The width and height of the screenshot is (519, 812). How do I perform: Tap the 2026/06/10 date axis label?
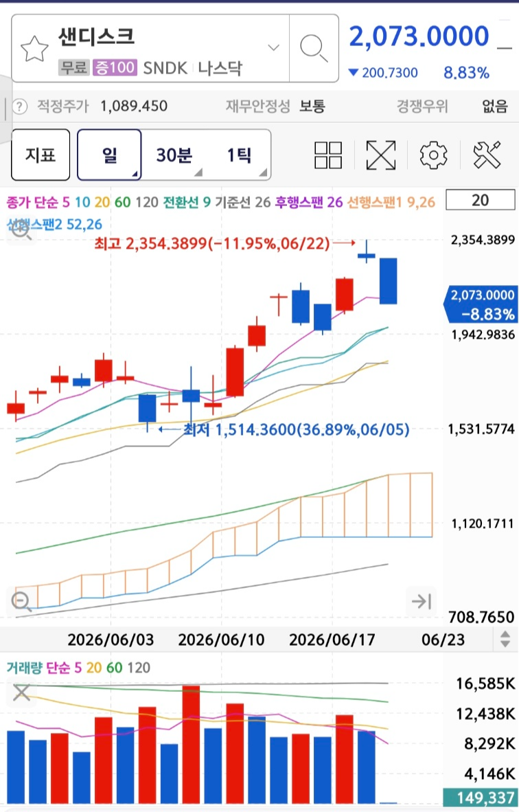(x=221, y=640)
